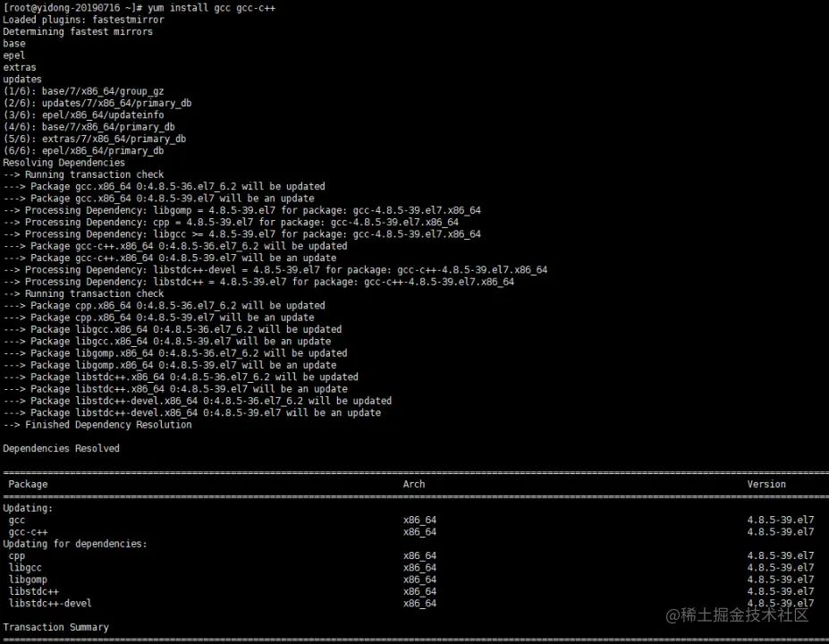This screenshot has width=829, height=644.
Task: Select the 'libgomp' package name in table
Action: [x=28, y=580]
